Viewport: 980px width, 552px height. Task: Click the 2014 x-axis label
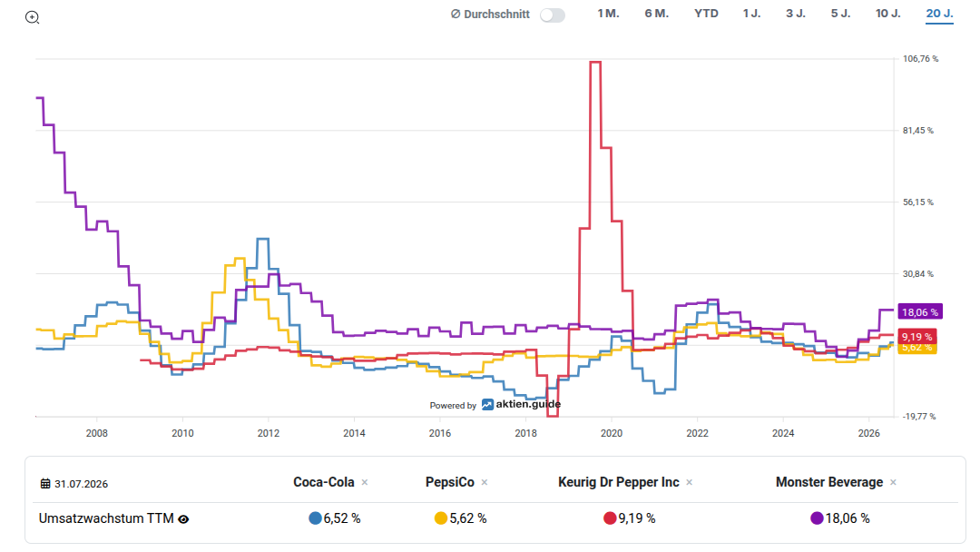click(x=355, y=433)
